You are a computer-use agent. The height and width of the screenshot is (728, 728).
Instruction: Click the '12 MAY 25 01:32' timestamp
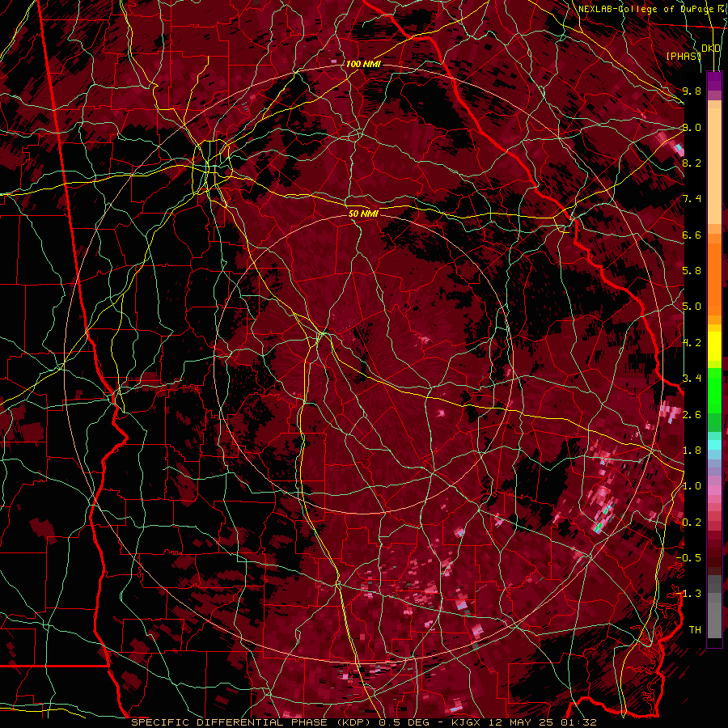click(541, 722)
